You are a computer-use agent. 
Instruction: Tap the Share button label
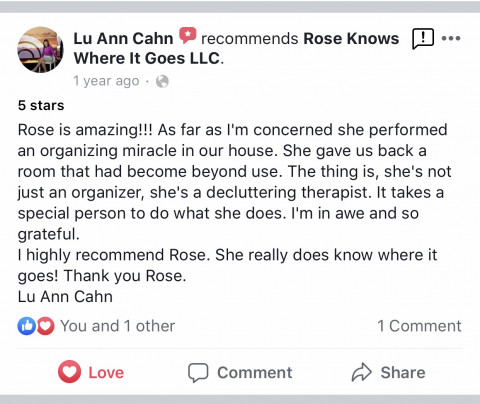(403, 372)
